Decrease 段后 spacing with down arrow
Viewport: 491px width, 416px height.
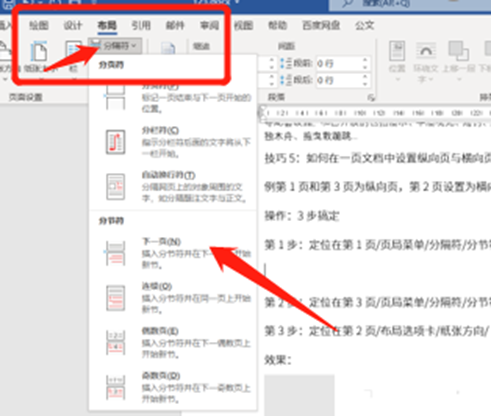click(365, 84)
